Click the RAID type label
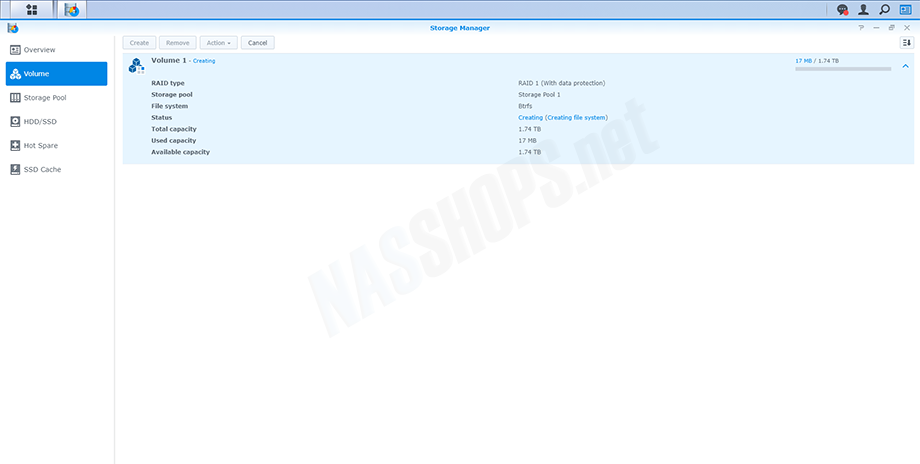920x464 pixels. 168,83
